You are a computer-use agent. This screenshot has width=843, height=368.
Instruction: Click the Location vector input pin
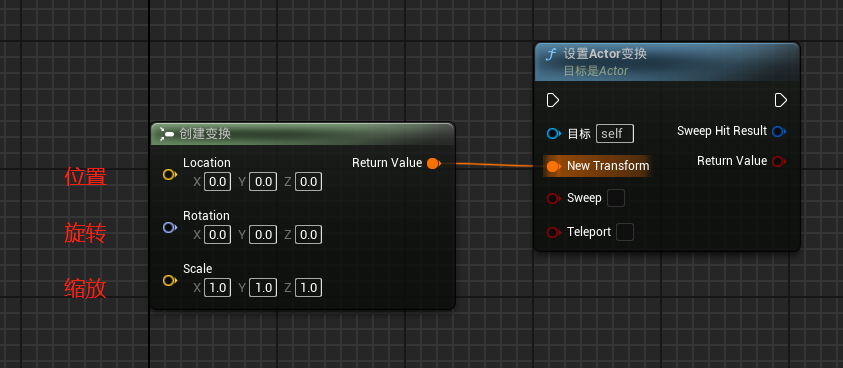(x=170, y=174)
